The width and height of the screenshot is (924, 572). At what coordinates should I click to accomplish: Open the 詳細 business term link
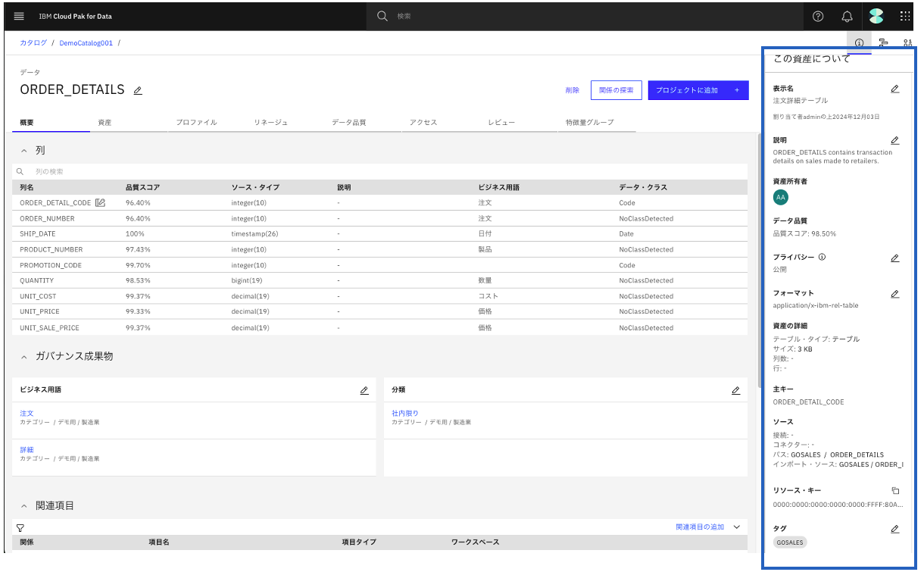click(x=27, y=449)
